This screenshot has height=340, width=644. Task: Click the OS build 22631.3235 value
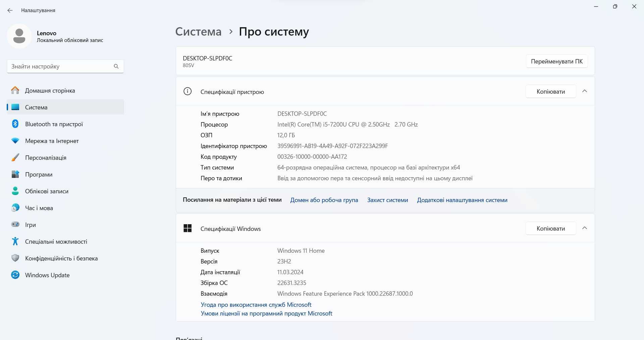[x=292, y=283]
